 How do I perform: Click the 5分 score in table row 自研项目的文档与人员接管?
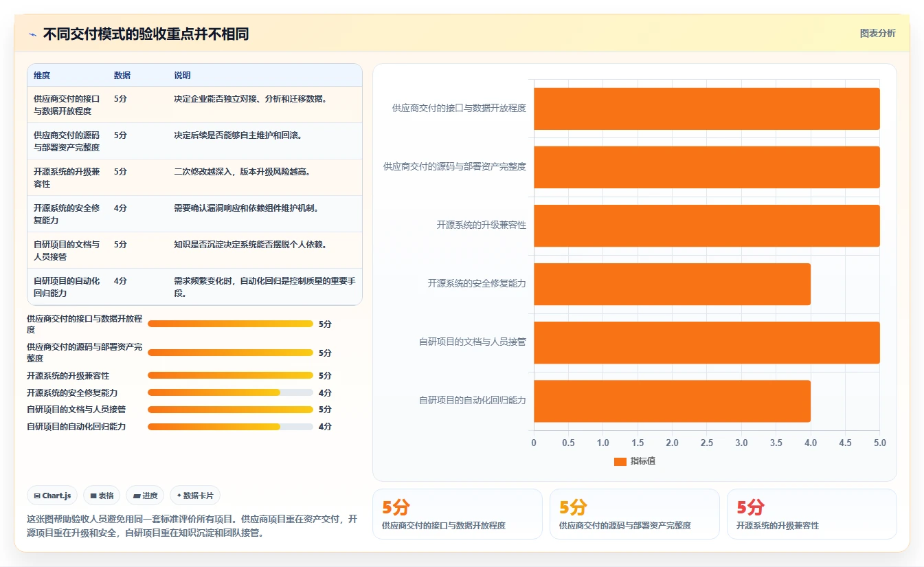[x=120, y=245]
